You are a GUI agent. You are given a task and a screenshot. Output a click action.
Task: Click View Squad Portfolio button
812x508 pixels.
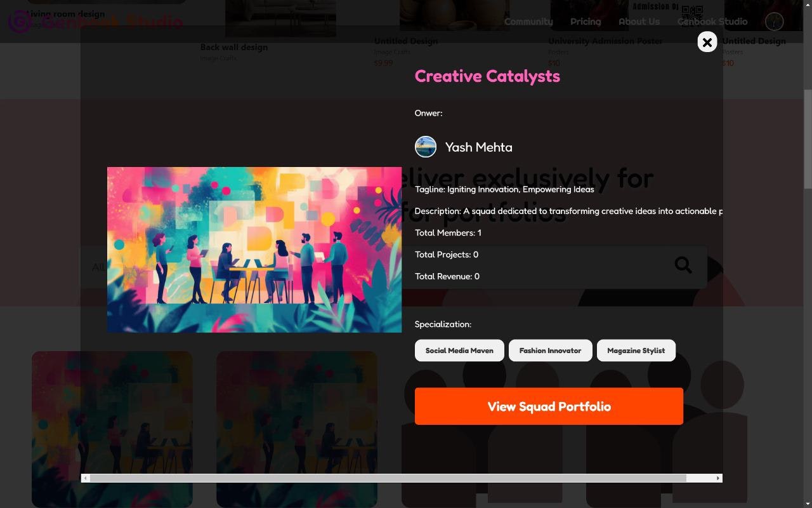549,406
